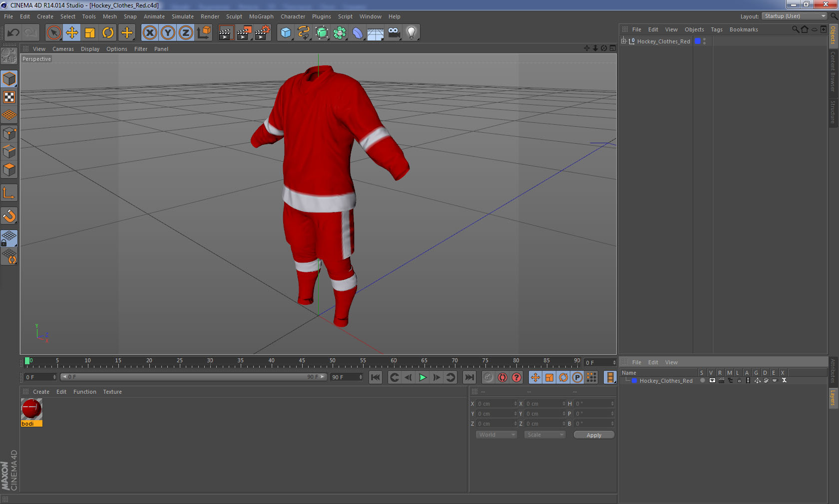Toggle the locked workplane icon
This screenshot has height=504, width=839.
pyautogui.click(x=9, y=238)
